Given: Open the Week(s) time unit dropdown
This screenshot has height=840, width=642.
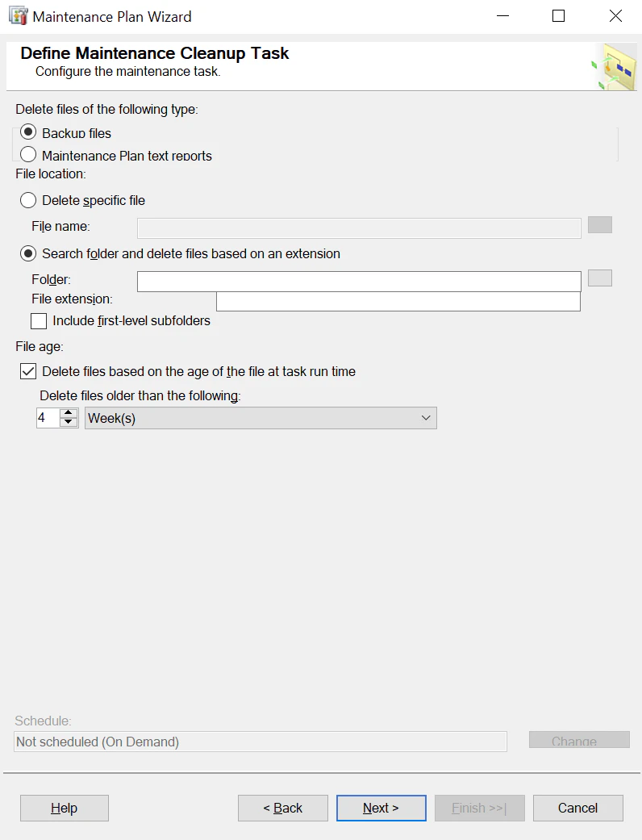Looking at the screenshot, I should point(261,418).
